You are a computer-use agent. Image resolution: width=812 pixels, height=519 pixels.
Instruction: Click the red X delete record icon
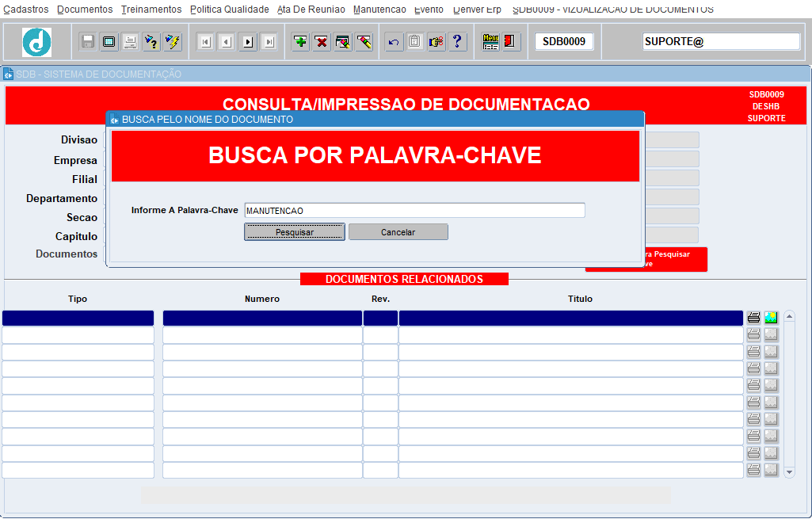[x=322, y=42]
